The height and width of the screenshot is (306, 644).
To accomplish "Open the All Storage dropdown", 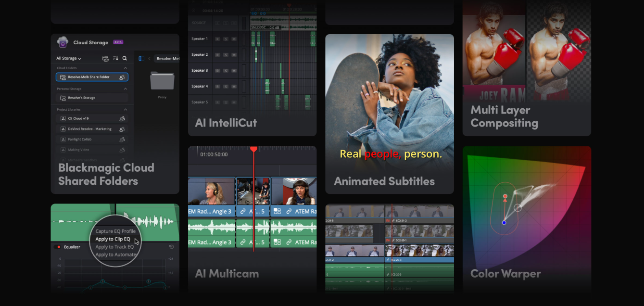I will [x=68, y=58].
